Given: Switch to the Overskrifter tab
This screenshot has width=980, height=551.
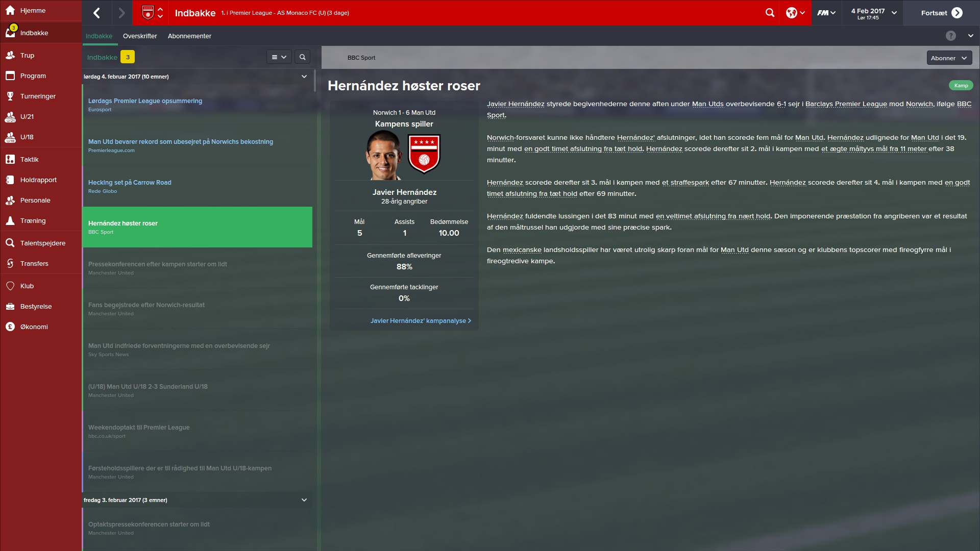Looking at the screenshot, I should coord(140,36).
